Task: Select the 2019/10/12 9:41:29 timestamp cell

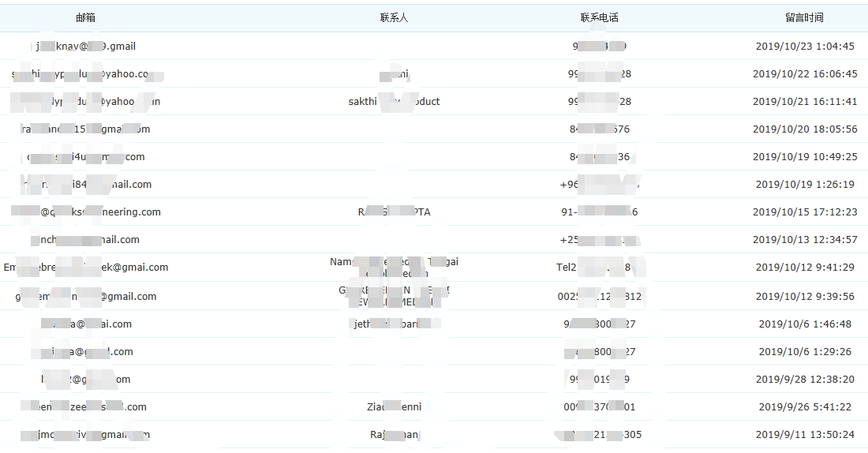Action: click(x=804, y=268)
